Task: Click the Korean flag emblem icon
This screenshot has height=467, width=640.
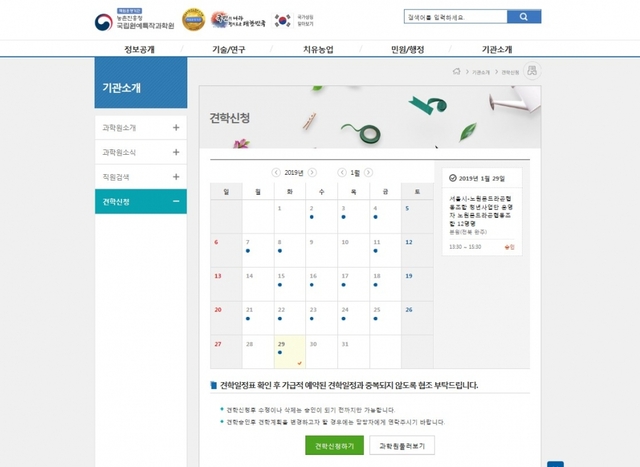Action: (x=282, y=20)
